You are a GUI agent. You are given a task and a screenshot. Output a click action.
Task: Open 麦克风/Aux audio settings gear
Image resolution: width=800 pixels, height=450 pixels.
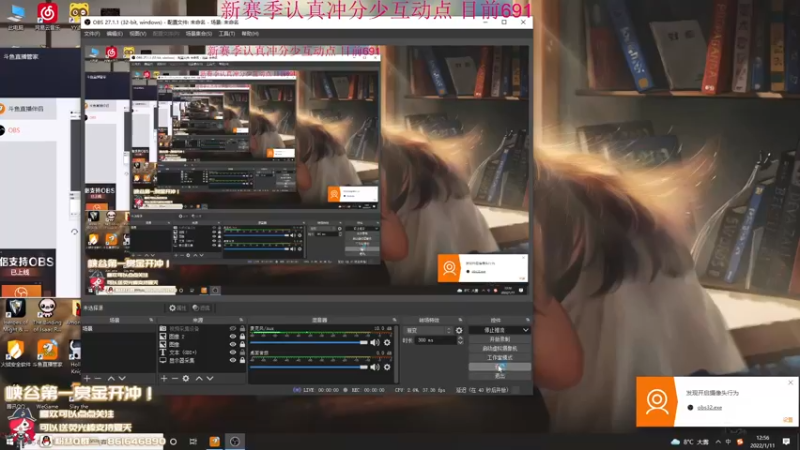click(387, 342)
